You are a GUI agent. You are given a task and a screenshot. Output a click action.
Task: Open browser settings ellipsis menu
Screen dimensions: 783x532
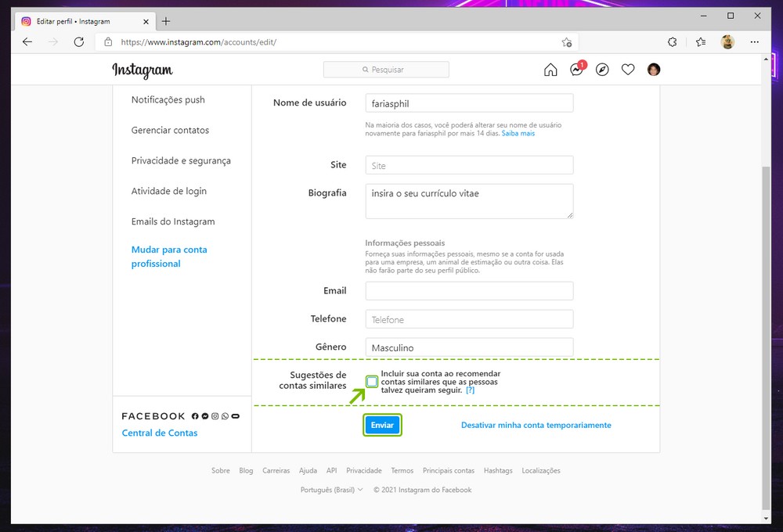755,42
